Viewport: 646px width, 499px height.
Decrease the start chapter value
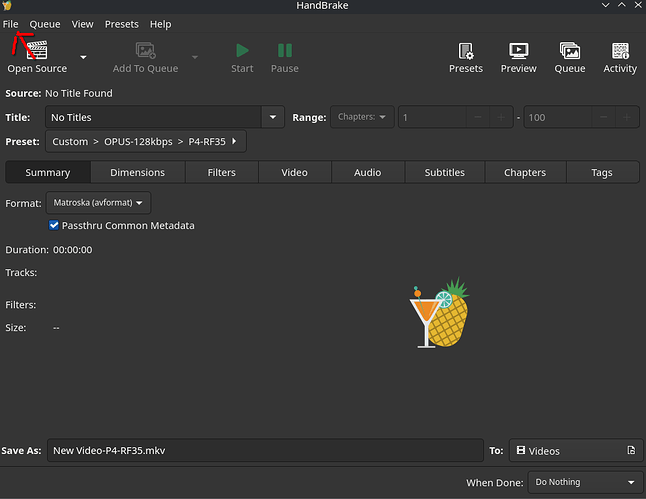pos(478,117)
